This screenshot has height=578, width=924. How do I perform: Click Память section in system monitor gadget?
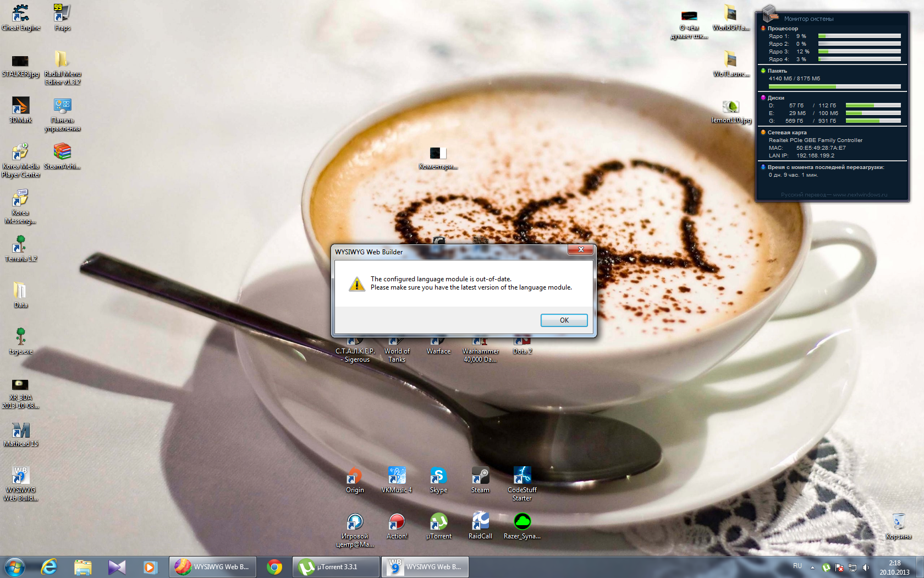(x=777, y=70)
